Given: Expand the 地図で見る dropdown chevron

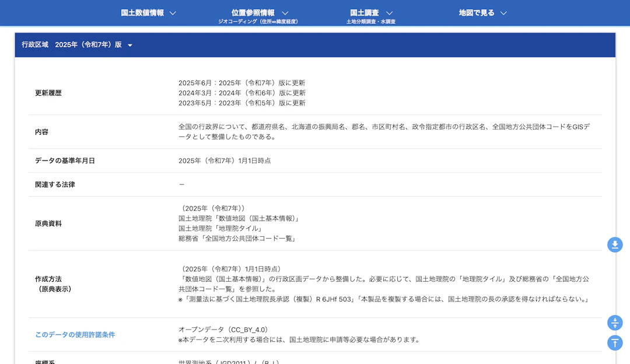Looking at the screenshot, I should pyautogui.click(x=503, y=12).
